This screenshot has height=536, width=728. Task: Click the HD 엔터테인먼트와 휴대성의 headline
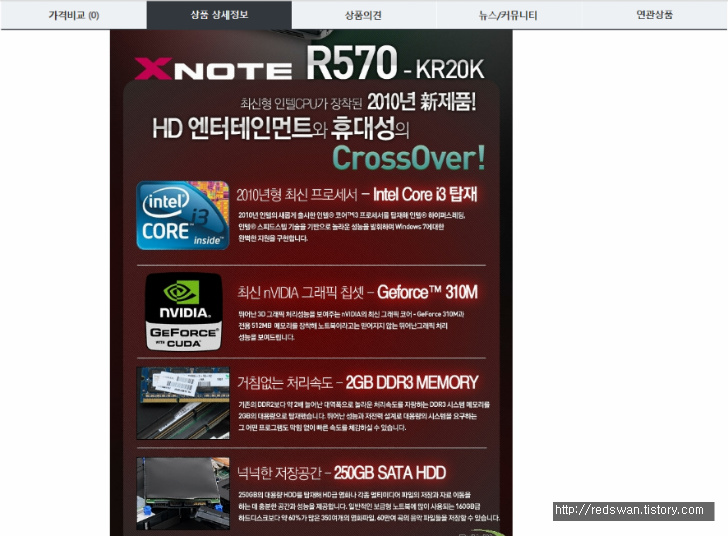[x=281, y=128]
